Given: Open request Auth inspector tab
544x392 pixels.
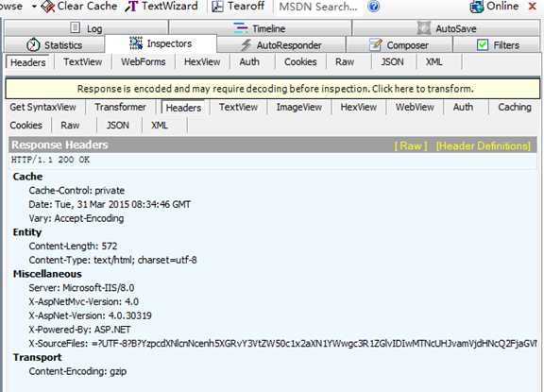Looking at the screenshot, I should pyautogui.click(x=249, y=61).
